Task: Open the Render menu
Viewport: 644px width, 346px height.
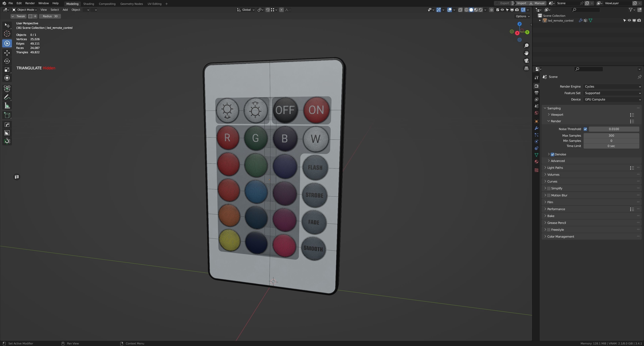Action: pyautogui.click(x=30, y=3)
